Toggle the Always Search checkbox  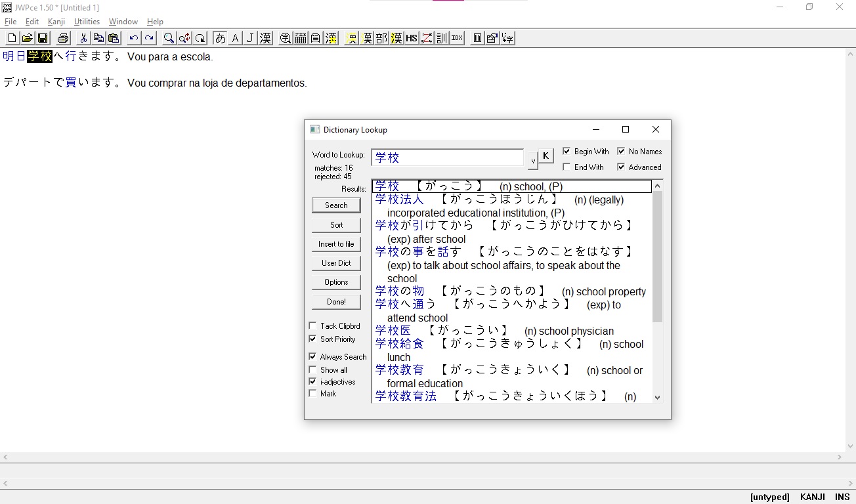(x=313, y=357)
